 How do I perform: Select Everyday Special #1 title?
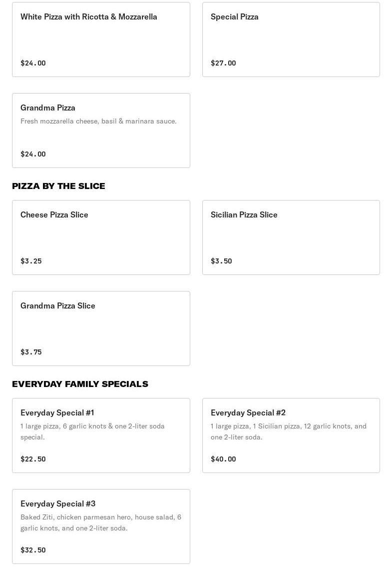click(x=57, y=413)
